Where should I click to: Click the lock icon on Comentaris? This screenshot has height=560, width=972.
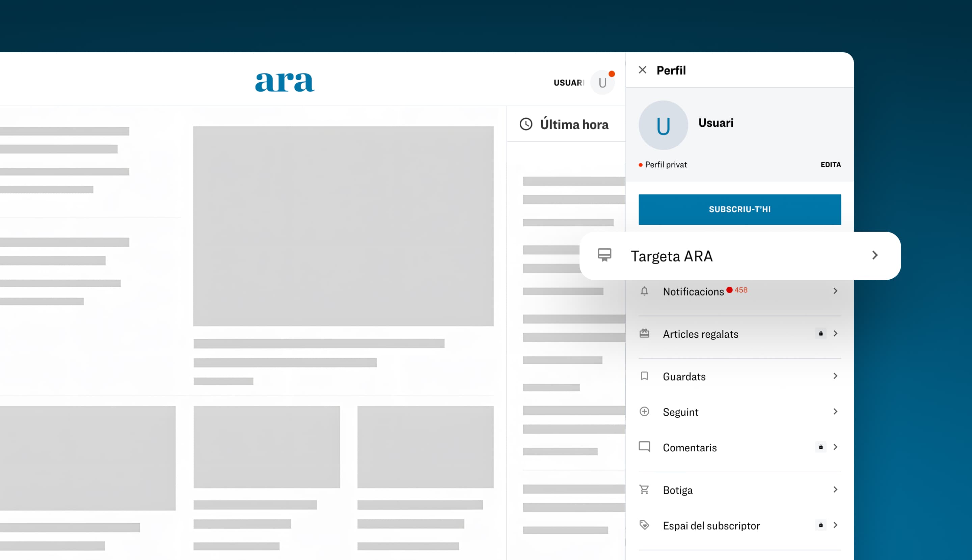point(821,447)
